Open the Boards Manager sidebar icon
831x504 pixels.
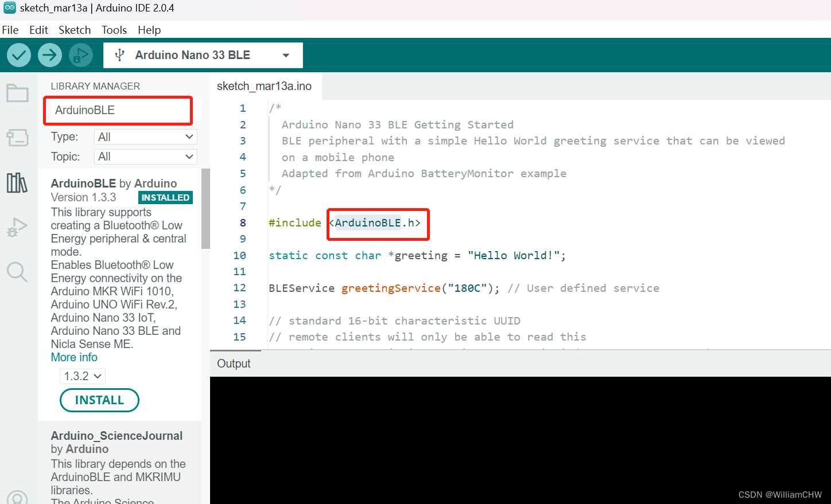17,138
